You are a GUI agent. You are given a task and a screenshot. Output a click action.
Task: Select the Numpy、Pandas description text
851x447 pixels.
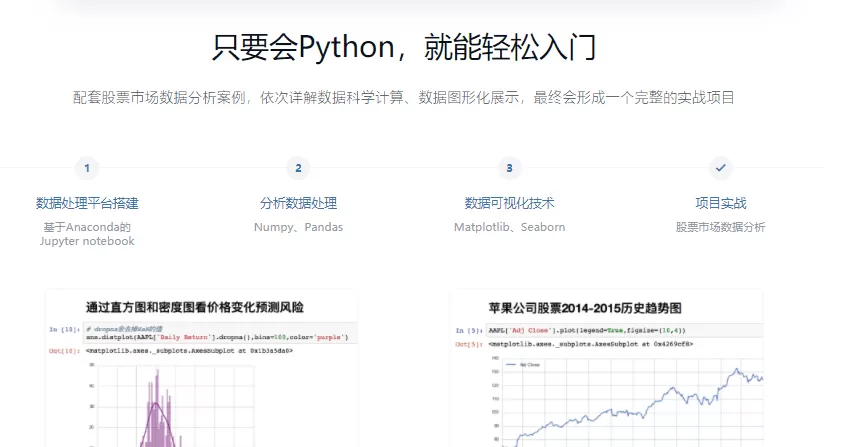(x=298, y=227)
